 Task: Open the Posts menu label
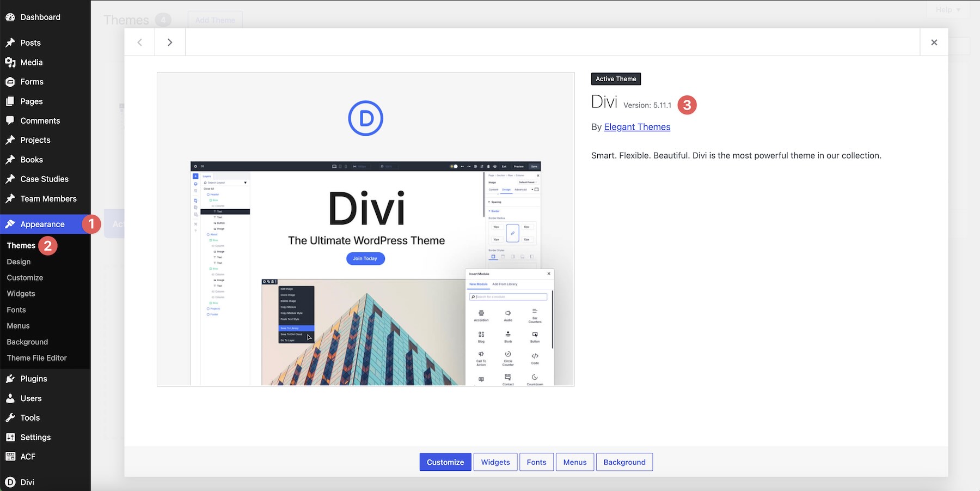[30, 43]
